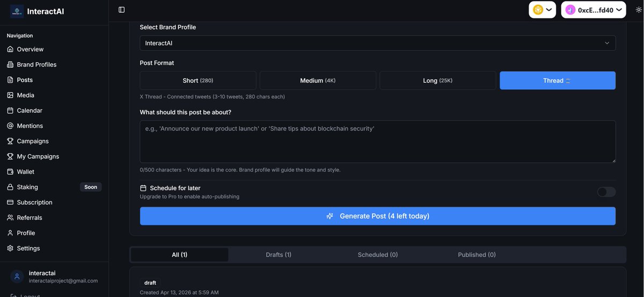The image size is (644, 297).
Task: Switch to the All (1) tab
Action: [x=180, y=255]
